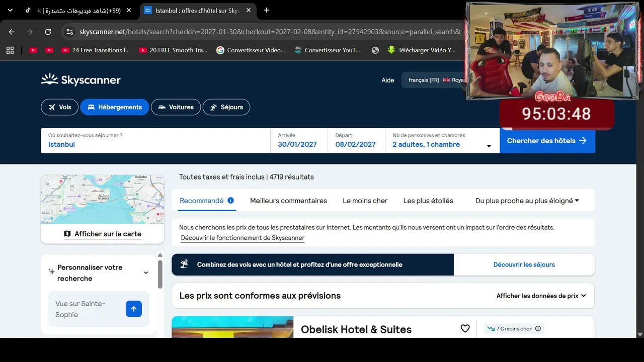This screenshot has width=644, height=362.
Task: Click Découvrir les séjours
Action: pyautogui.click(x=524, y=264)
